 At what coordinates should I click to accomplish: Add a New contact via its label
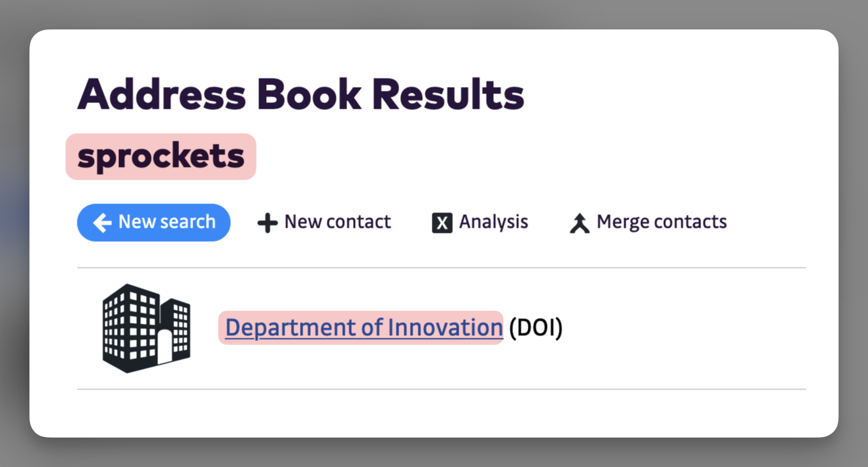pyautogui.click(x=337, y=222)
